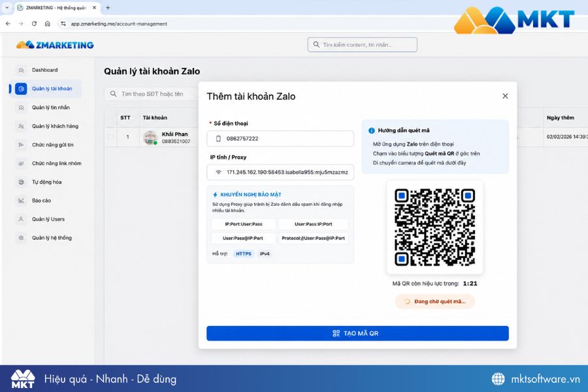588x392 pixels.
Task: Click the TẠO MÃ QR button
Action: (357, 333)
